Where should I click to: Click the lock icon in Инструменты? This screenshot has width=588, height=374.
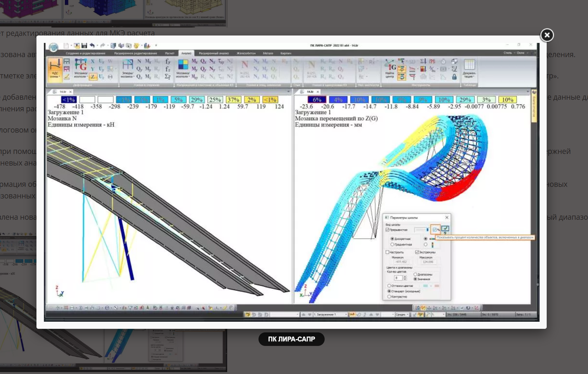pos(454,77)
